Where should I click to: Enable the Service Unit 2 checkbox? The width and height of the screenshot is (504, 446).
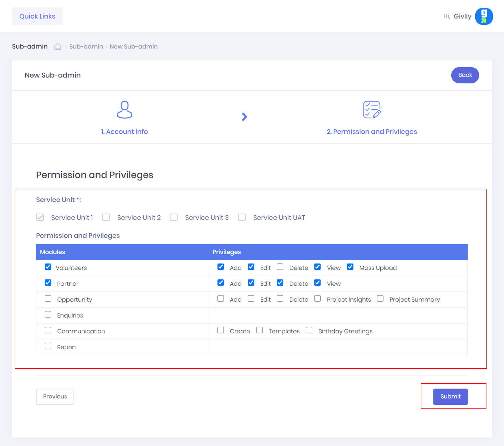click(106, 217)
